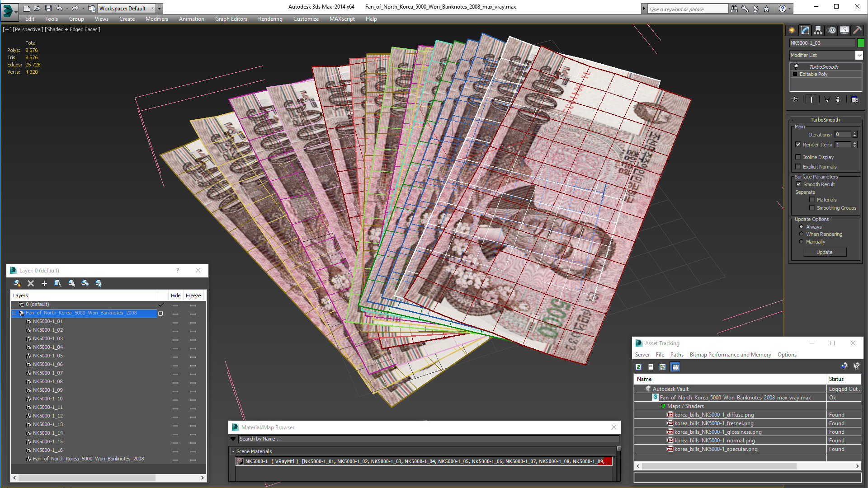The image size is (868, 488).
Task: Click Add Selected Objects plus icon
Action: click(x=44, y=283)
